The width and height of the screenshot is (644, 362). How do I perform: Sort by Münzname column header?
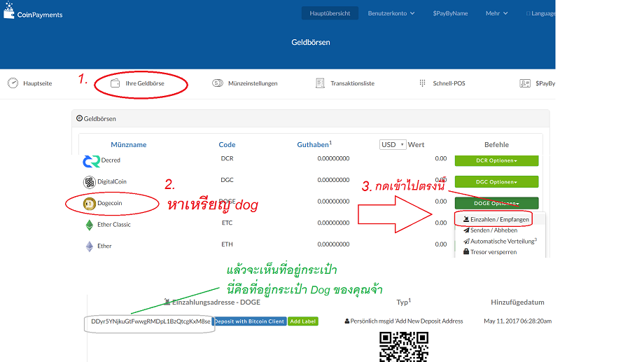pyautogui.click(x=129, y=145)
